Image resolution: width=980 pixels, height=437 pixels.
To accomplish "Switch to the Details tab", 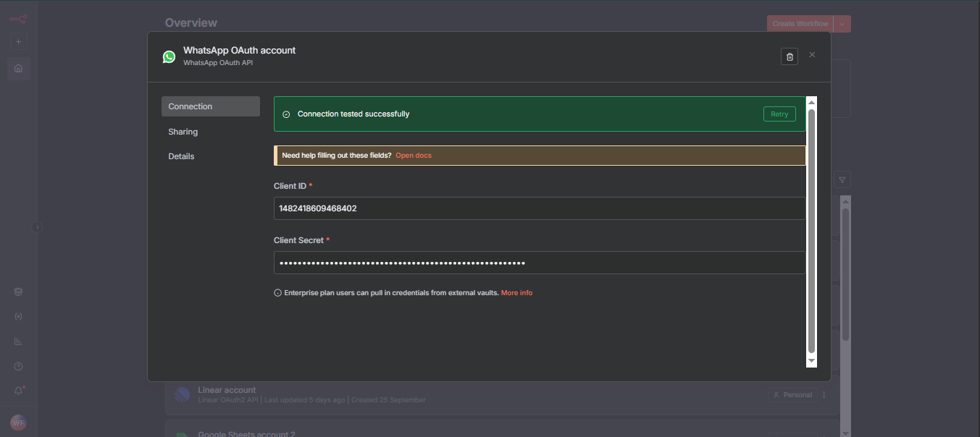I will 182,156.
